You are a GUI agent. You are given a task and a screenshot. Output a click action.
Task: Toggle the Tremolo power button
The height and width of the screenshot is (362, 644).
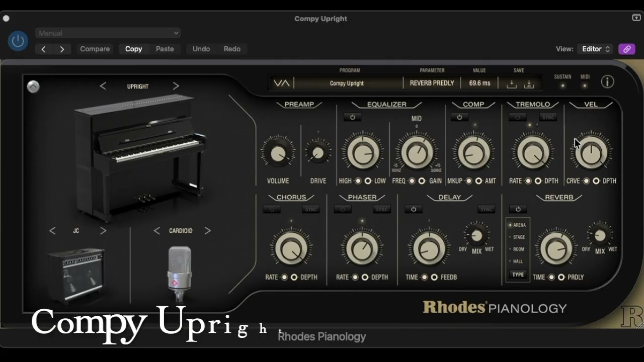[517, 117]
